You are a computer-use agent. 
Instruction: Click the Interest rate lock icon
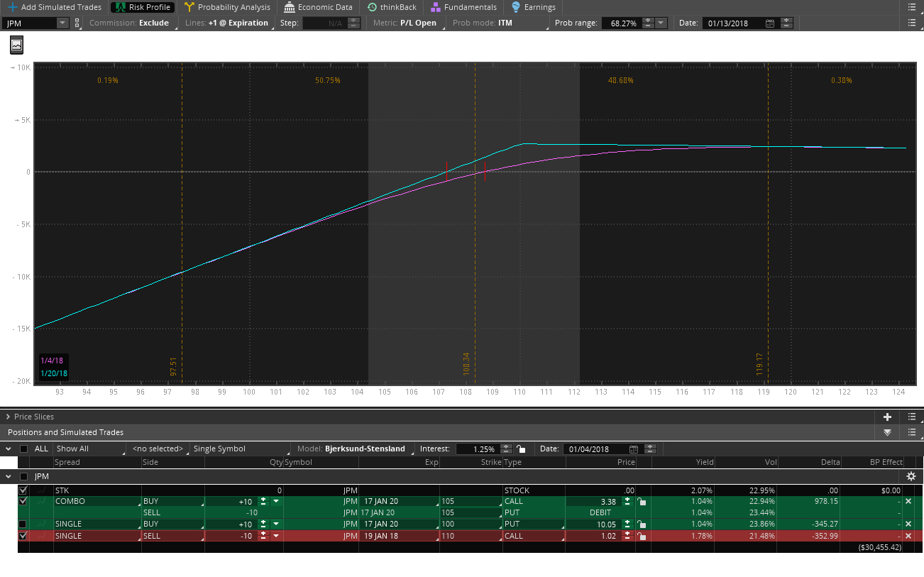(x=522, y=449)
